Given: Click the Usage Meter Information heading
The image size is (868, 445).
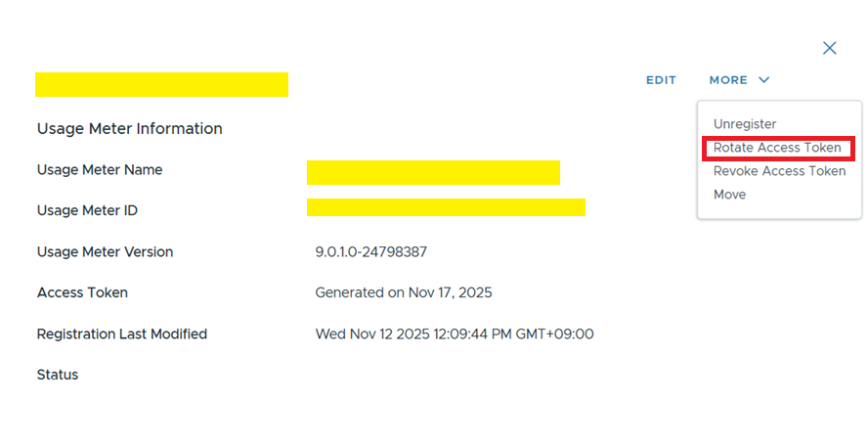Looking at the screenshot, I should [x=129, y=128].
